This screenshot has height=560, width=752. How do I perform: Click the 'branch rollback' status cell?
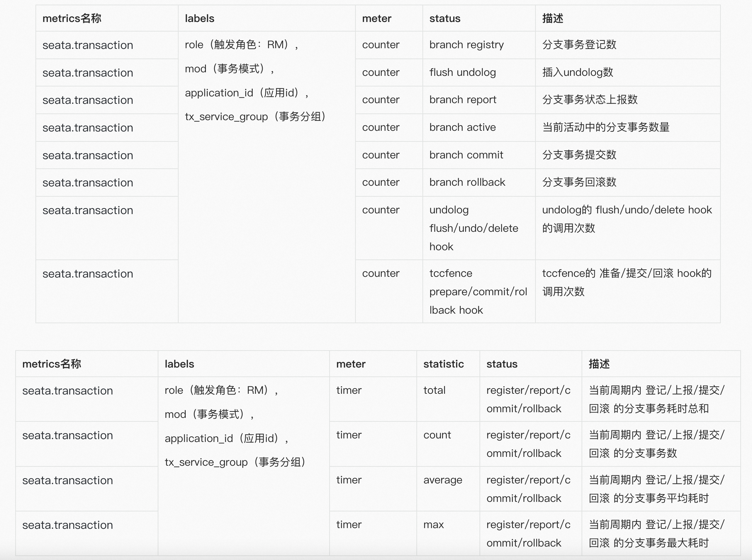[x=467, y=182]
